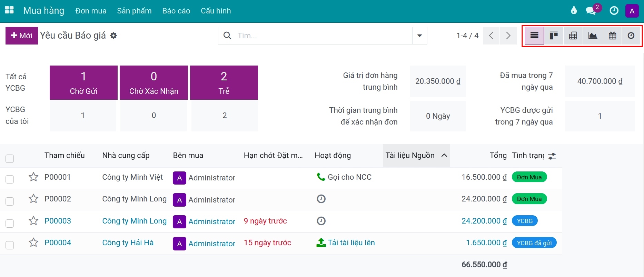Screen dimensions: 644x277
Task: Tick the checkbox for row P00002
Action: pyautogui.click(x=10, y=201)
